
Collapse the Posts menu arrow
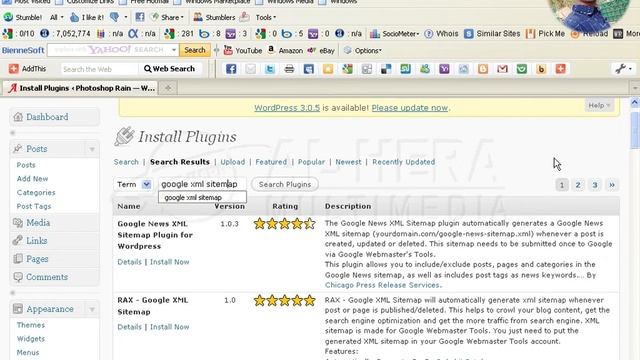coord(92,149)
